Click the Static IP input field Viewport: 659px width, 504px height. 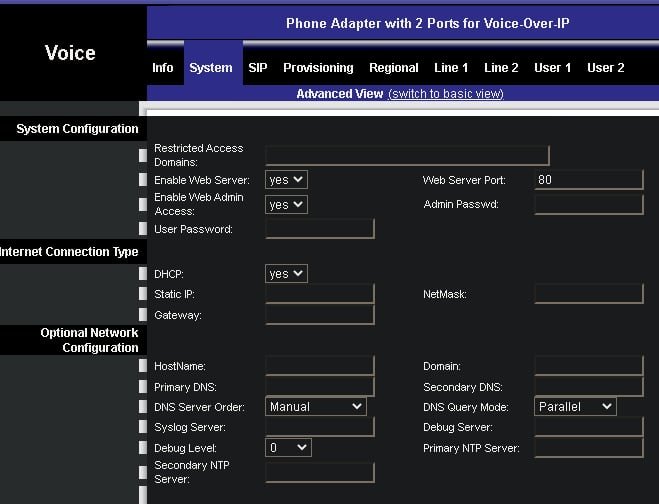point(320,294)
